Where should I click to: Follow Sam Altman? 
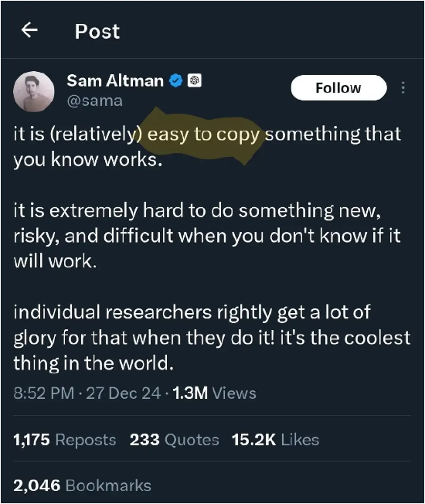[338, 88]
